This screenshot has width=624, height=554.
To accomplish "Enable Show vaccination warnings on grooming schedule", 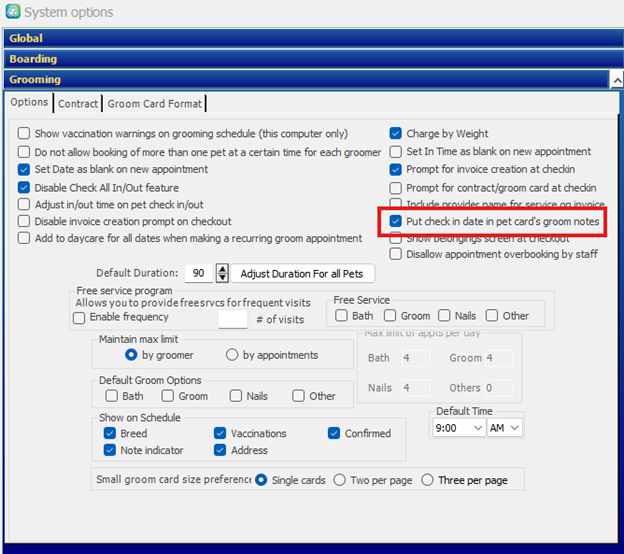I will pyautogui.click(x=24, y=133).
